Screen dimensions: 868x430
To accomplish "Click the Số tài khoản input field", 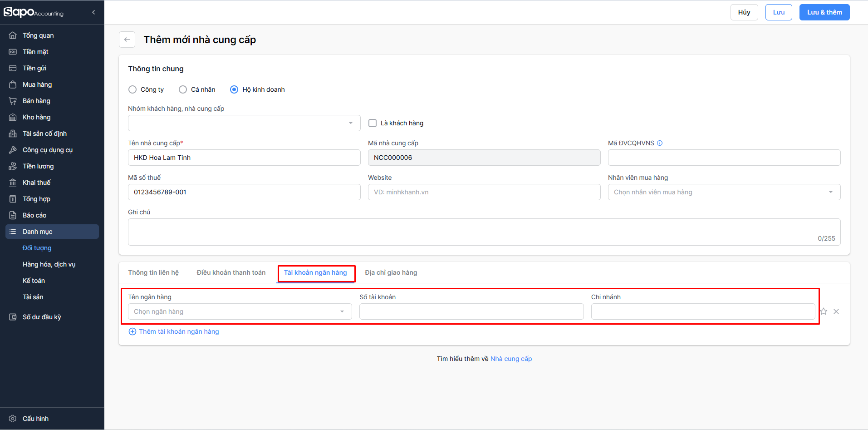I will [471, 311].
